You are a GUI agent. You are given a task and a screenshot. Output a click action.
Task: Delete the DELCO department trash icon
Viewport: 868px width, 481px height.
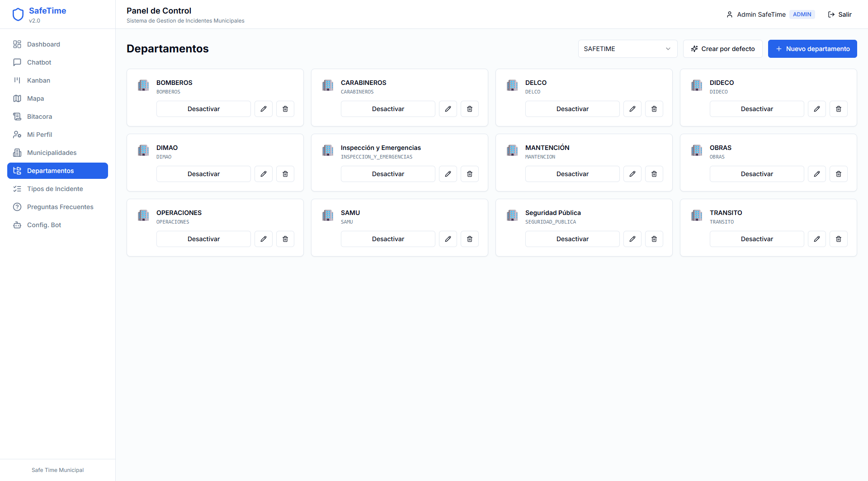coord(654,109)
